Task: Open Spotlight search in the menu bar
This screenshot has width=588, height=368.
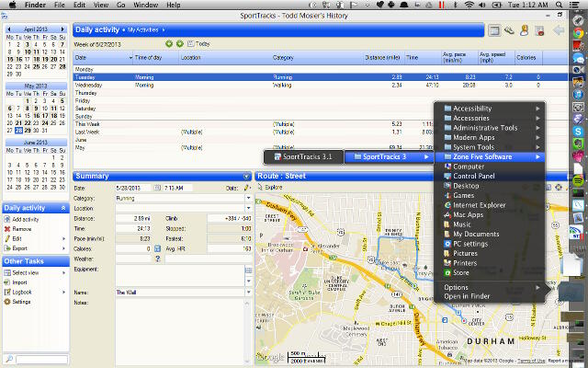Action: pyautogui.click(x=559, y=5)
